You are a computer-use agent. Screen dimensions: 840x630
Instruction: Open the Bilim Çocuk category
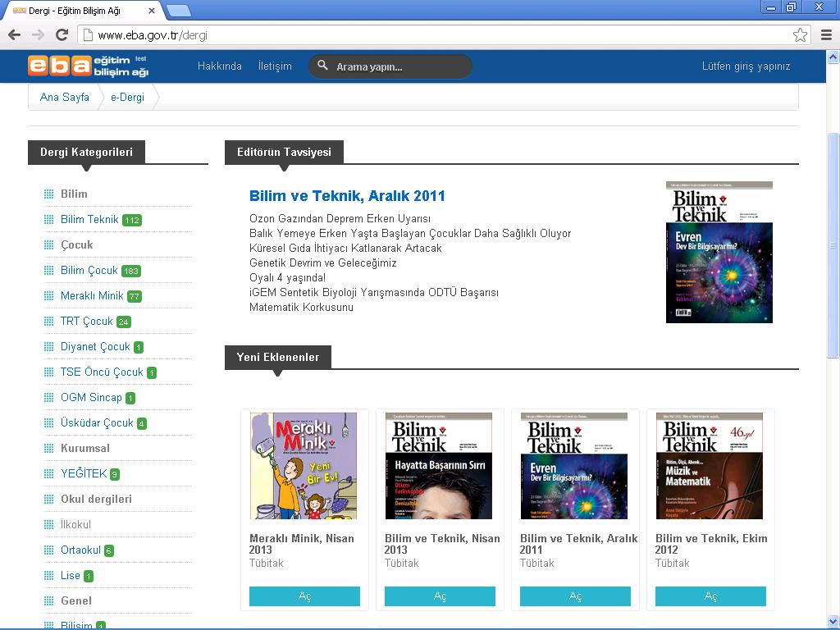pyautogui.click(x=89, y=270)
